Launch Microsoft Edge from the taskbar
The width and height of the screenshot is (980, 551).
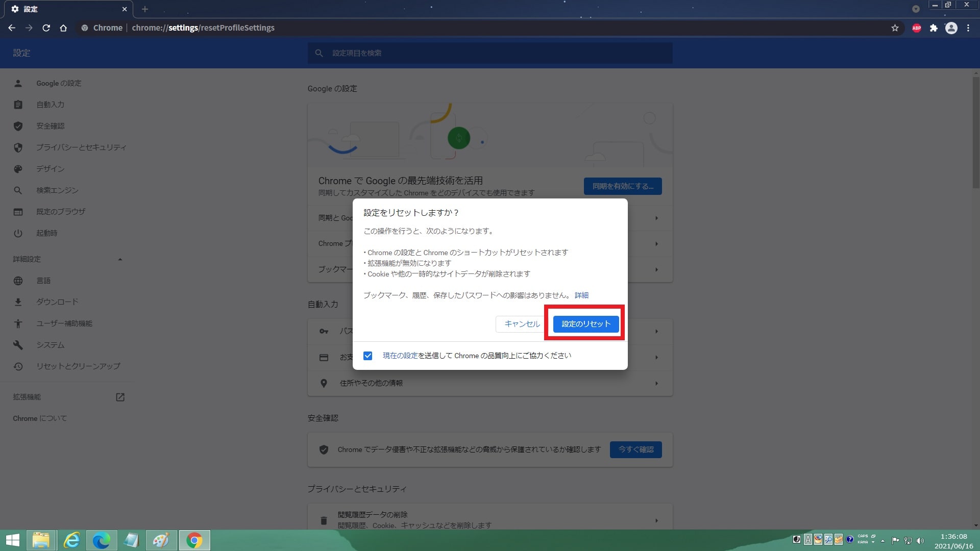pos(101,540)
